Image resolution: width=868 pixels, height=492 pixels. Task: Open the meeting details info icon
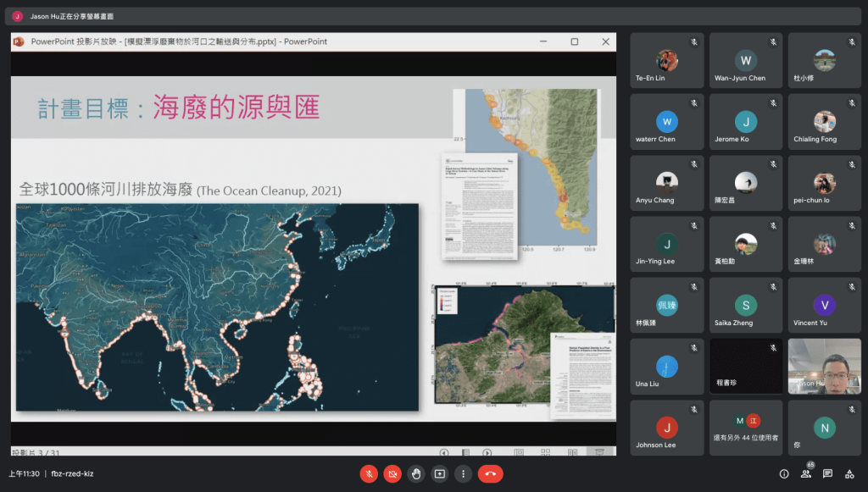point(783,473)
